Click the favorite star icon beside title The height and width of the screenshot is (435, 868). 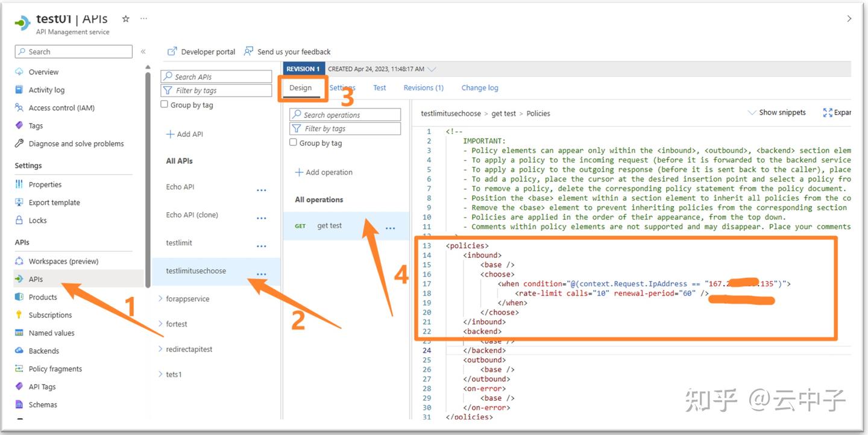[x=125, y=19]
